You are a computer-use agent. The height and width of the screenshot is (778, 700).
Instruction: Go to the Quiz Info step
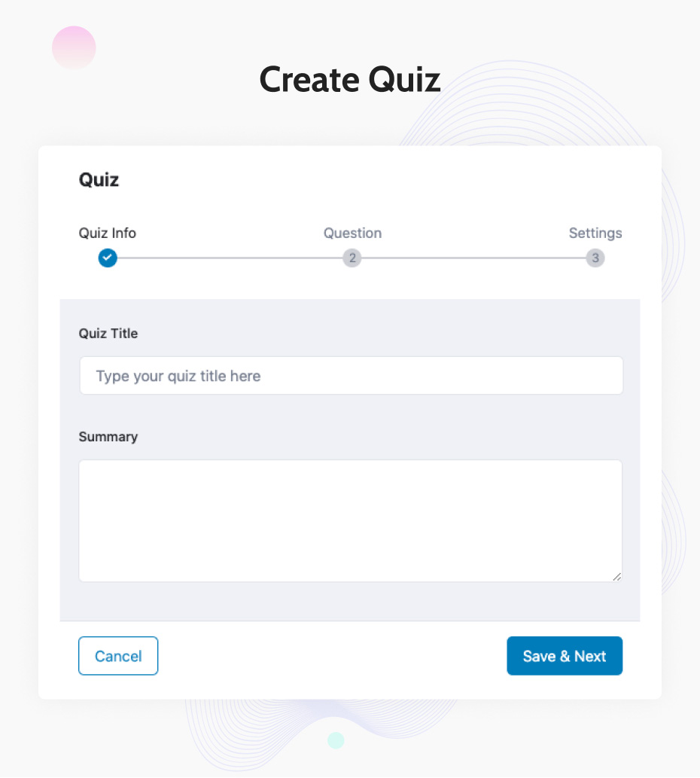tap(108, 233)
